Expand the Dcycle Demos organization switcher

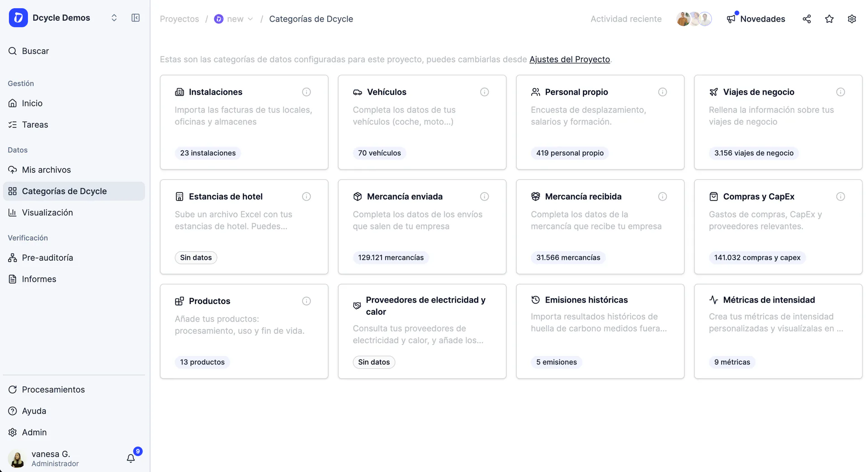[114, 18]
